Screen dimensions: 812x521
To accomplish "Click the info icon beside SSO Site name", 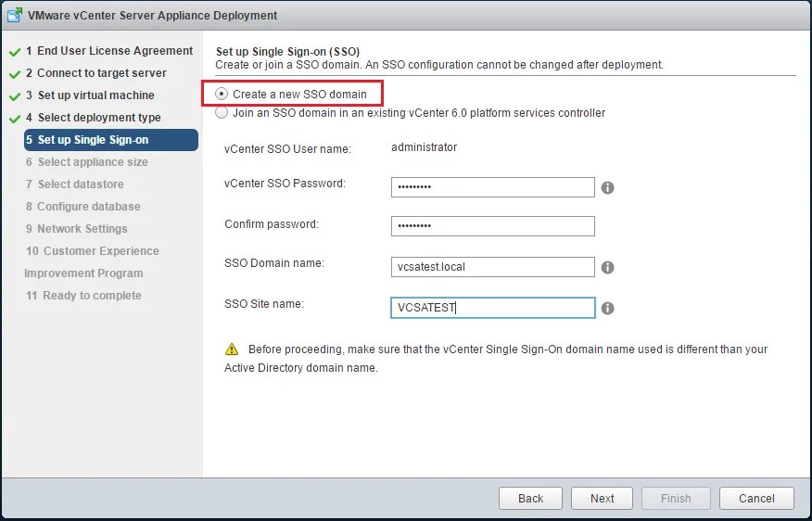I will (608, 308).
